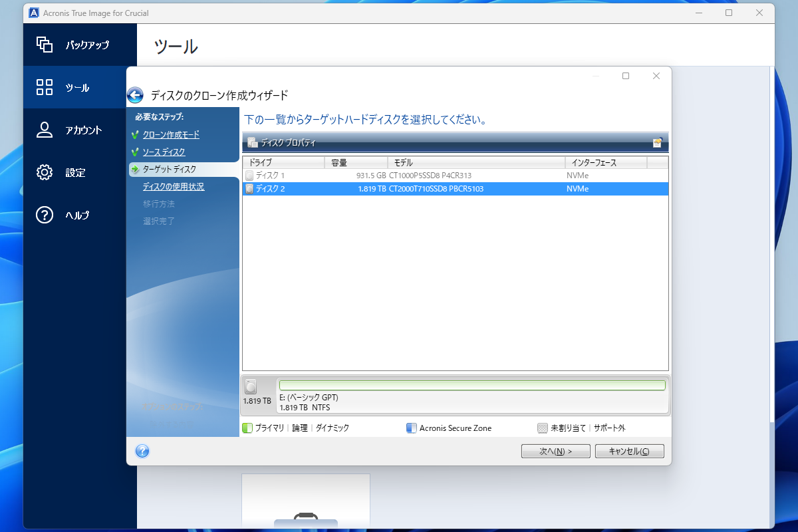Click the 容量 column header
Screen dimensions: 798x532
(x=337, y=162)
